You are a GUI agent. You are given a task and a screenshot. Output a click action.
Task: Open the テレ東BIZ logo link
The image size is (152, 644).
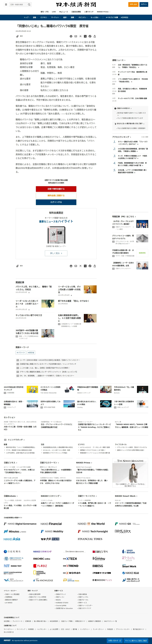[40, 566]
